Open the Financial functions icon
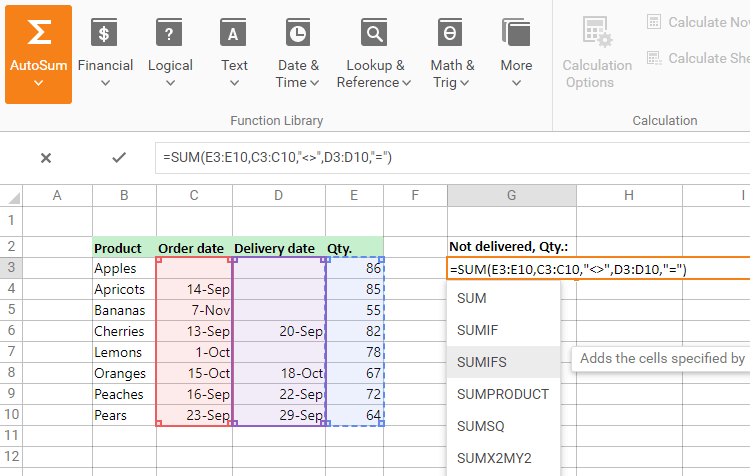The height and width of the screenshot is (476, 750). click(x=105, y=32)
